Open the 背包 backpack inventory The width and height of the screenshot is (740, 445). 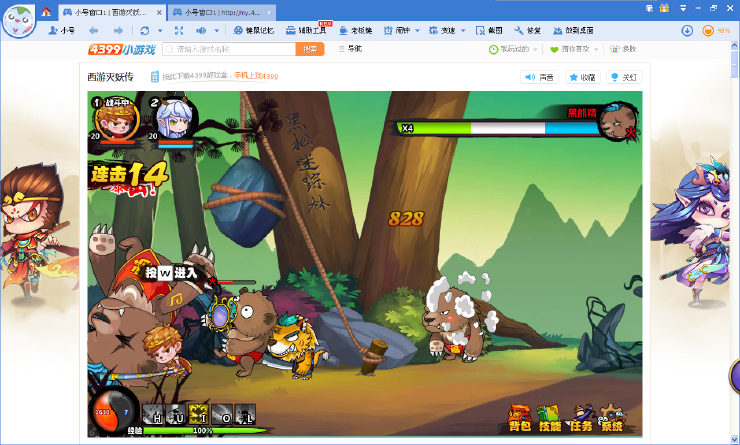pyautogui.click(x=520, y=418)
